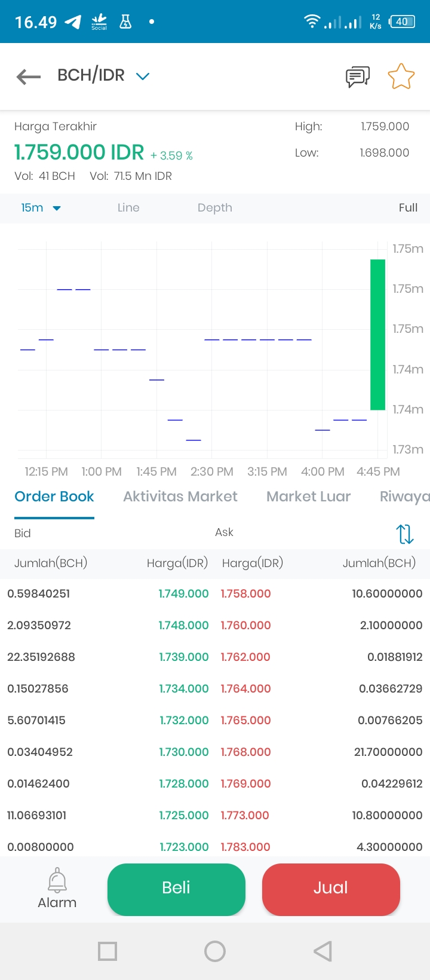Screen dimensions: 430x980
Task: Tap the Android home circle icon
Action: (215, 951)
